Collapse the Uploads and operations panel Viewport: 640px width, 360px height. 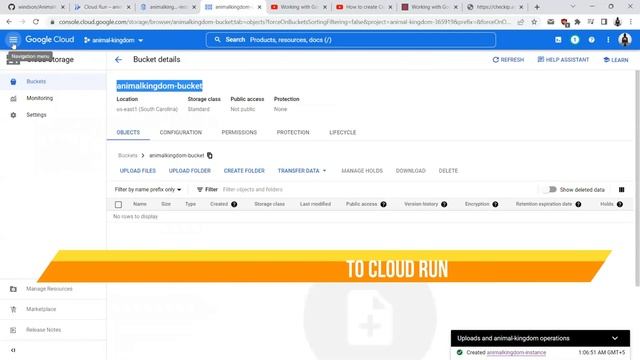(x=615, y=338)
